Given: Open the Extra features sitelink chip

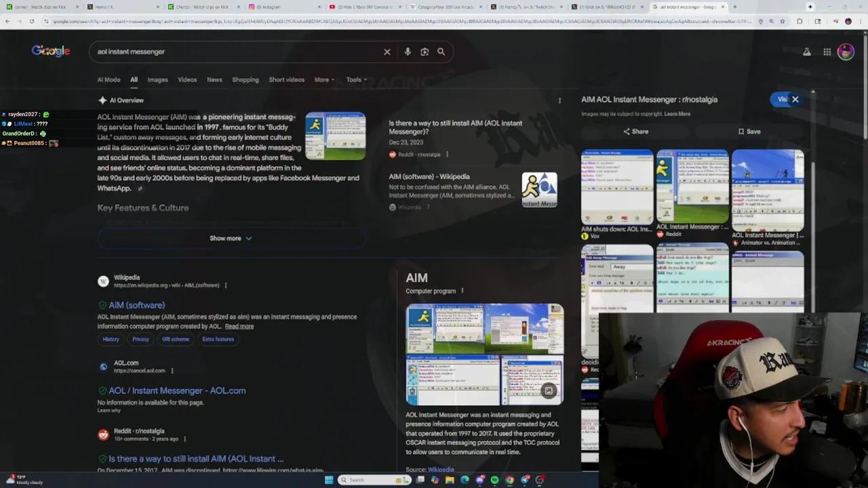Looking at the screenshot, I should (x=218, y=340).
